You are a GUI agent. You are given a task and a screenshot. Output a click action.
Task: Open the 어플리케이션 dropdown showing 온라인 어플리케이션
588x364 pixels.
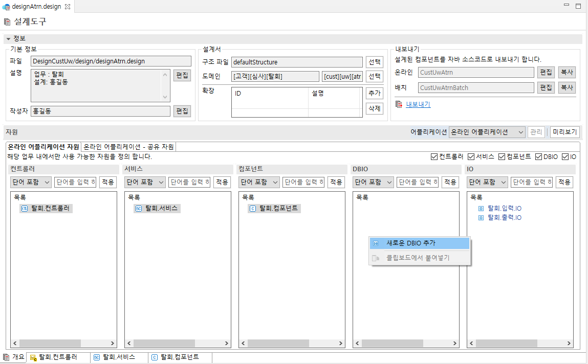(521, 131)
